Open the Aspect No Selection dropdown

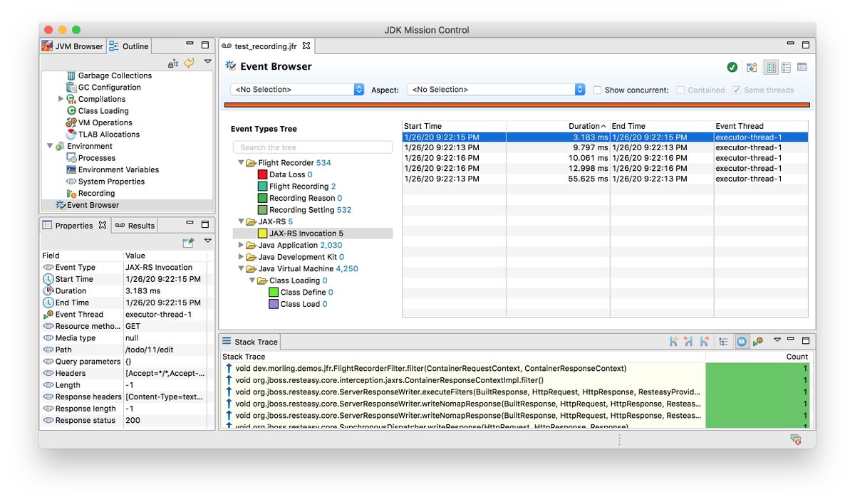click(496, 90)
